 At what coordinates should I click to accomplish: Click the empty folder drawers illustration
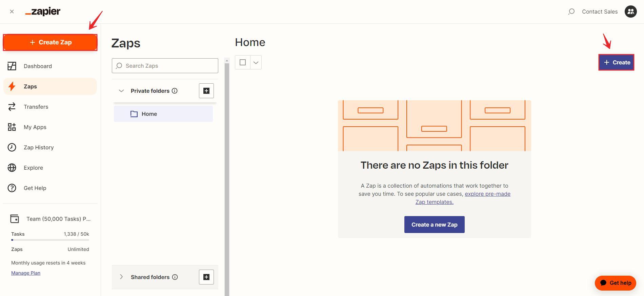click(435, 126)
